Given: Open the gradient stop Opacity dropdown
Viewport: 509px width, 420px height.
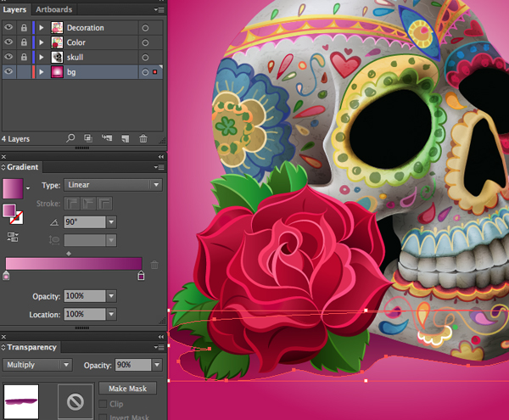Looking at the screenshot, I should point(111,296).
